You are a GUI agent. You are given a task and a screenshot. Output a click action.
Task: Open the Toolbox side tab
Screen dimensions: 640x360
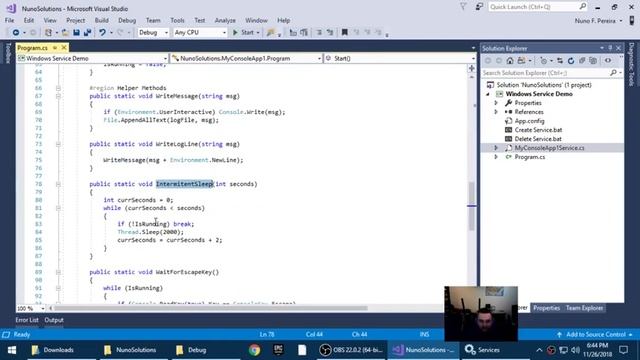pyautogui.click(x=8, y=53)
